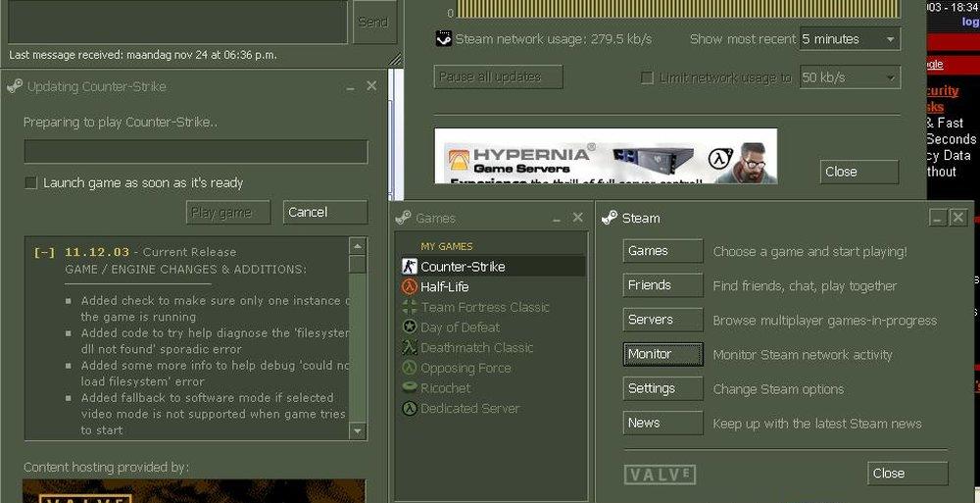Viewport: 980px width, 503px height.
Task: Close Updating Counter-Strike window with X
Action: (371, 85)
